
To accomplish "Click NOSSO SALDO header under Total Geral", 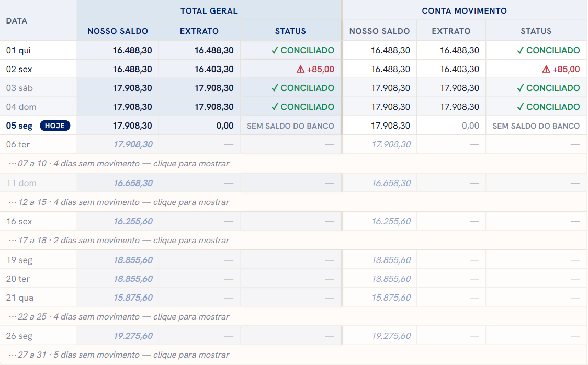I will coord(118,31).
